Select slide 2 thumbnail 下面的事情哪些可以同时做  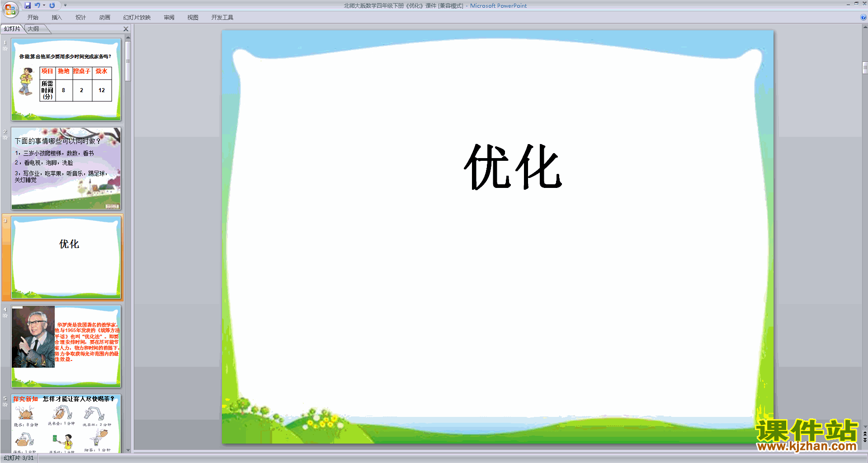click(66, 168)
